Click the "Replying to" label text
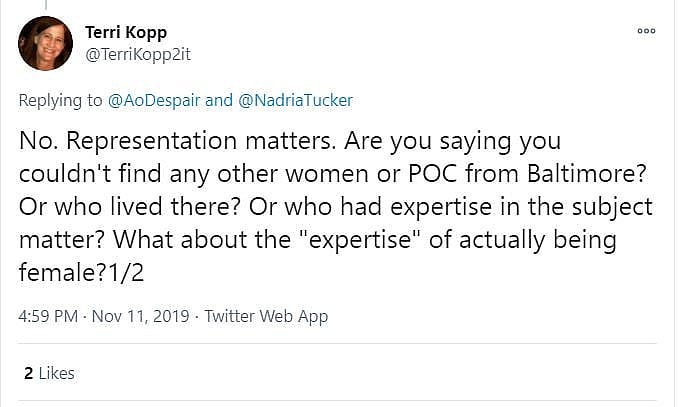Viewport: 684px width, 407px height. (x=62, y=100)
